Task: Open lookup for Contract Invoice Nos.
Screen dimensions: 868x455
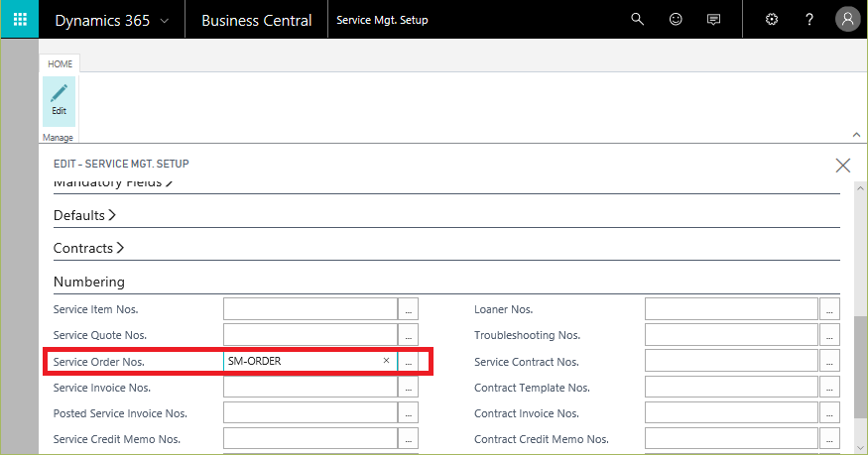Action: point(829,413)
